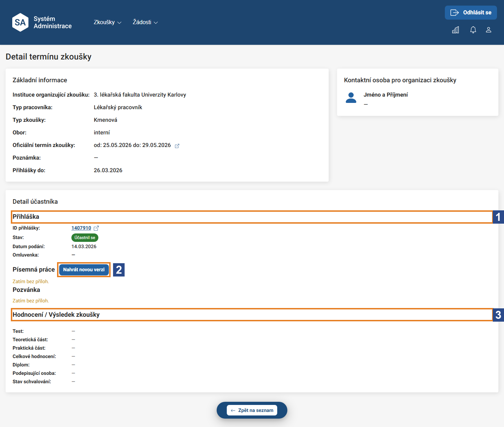Click the chevron next to Žádosti

click(x=156, y=23)
